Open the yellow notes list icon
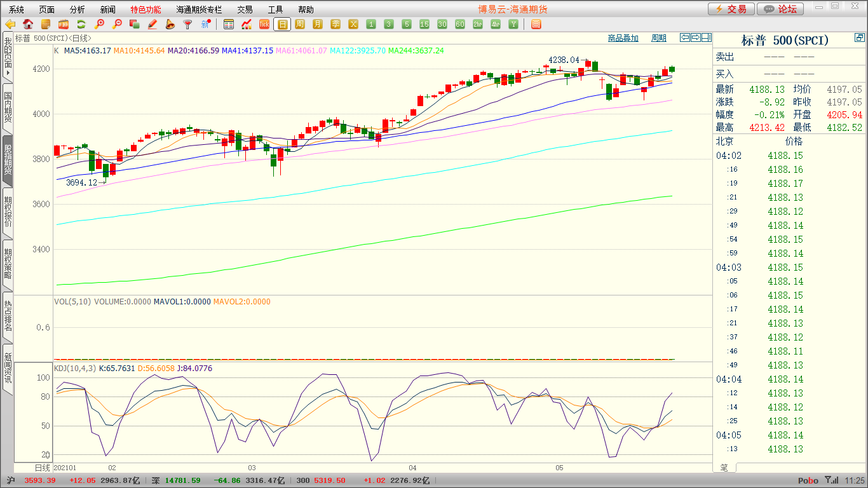This screenshot has width=868, height=488. 46,24
